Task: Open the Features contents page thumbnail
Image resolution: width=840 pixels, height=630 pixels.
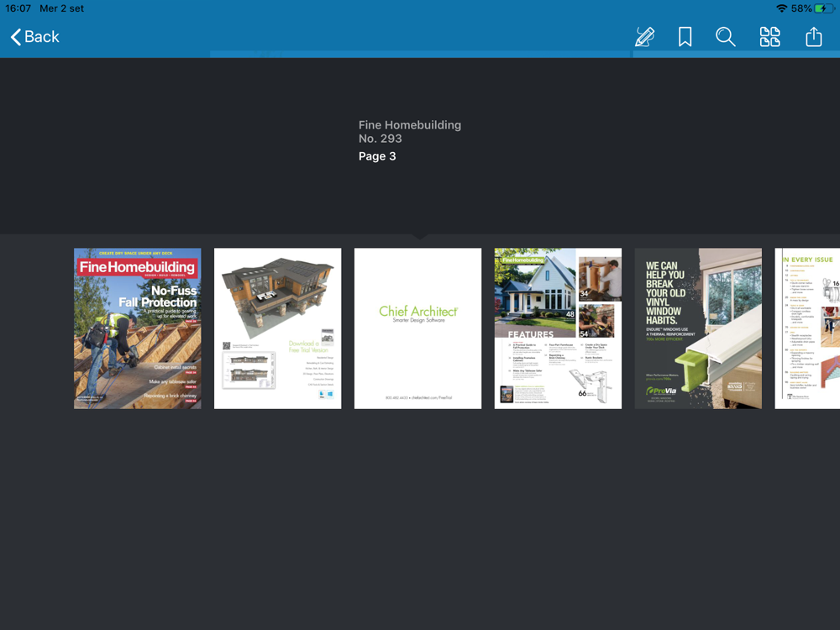Action: click(558, 328)
